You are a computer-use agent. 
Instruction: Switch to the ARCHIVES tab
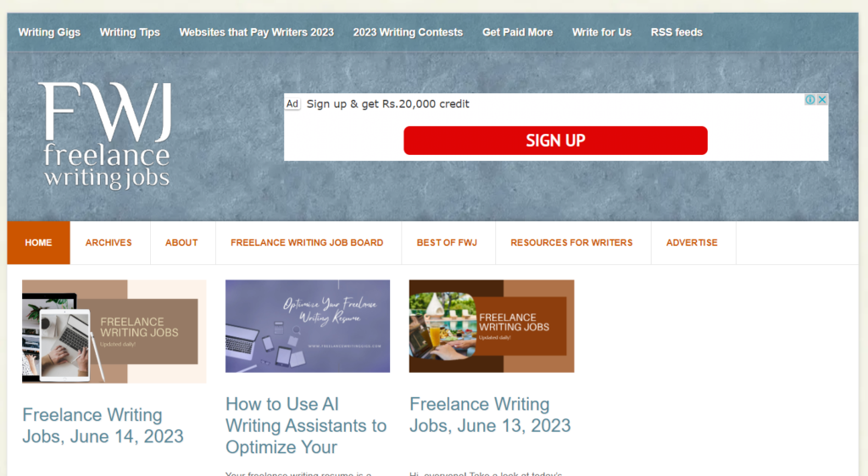108,243
